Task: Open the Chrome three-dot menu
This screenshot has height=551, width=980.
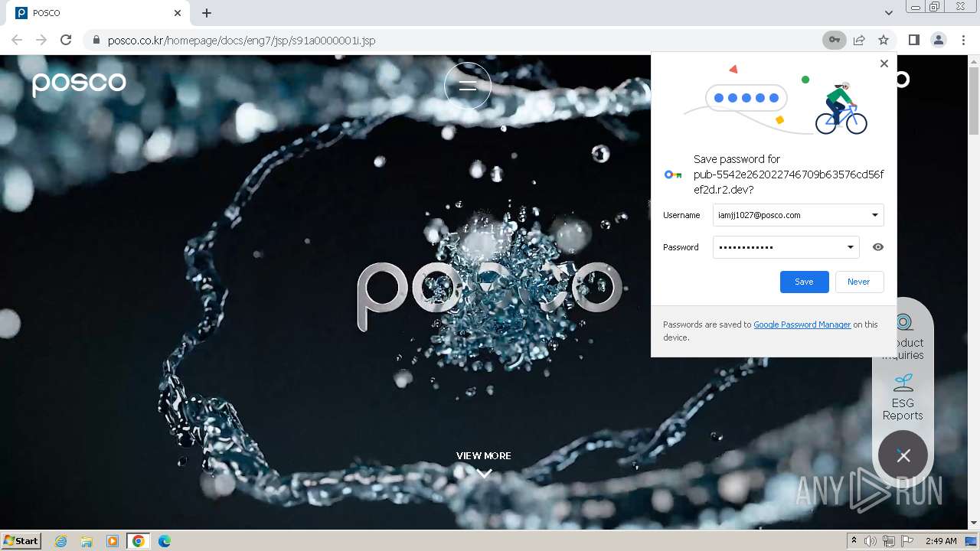Action: [x=963, y=40]
